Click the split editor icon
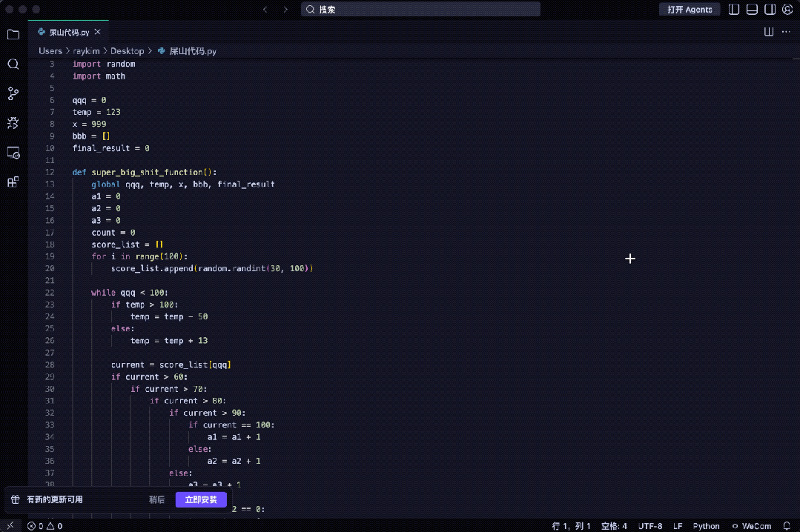The image size is (800, 532). (769, 32)
